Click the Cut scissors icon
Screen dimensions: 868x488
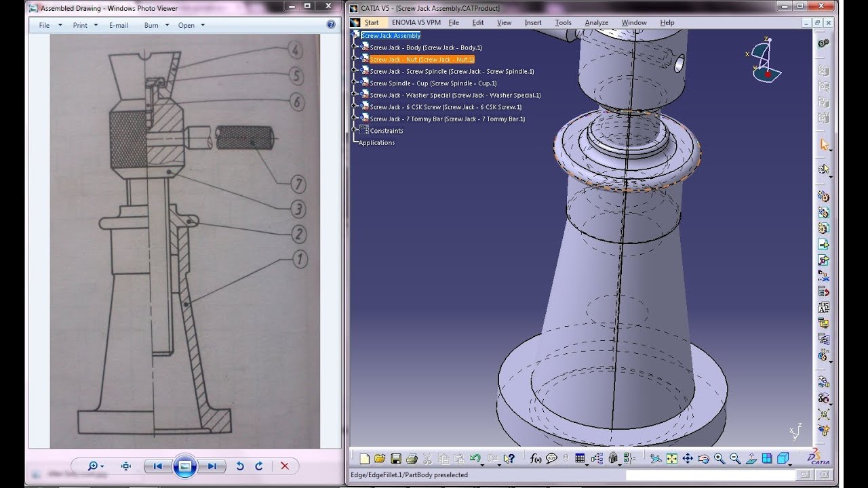427,458
